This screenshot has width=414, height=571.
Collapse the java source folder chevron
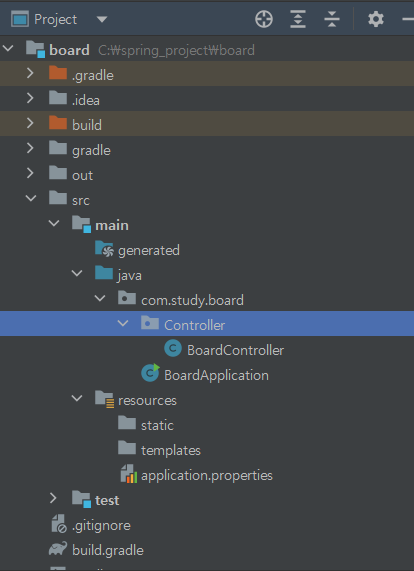pos(77,273)
